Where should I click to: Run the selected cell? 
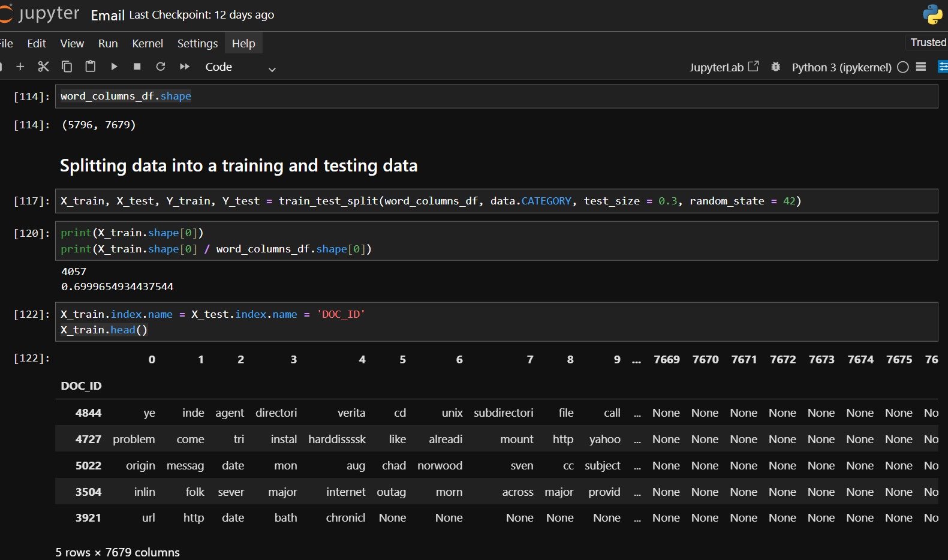114,67
